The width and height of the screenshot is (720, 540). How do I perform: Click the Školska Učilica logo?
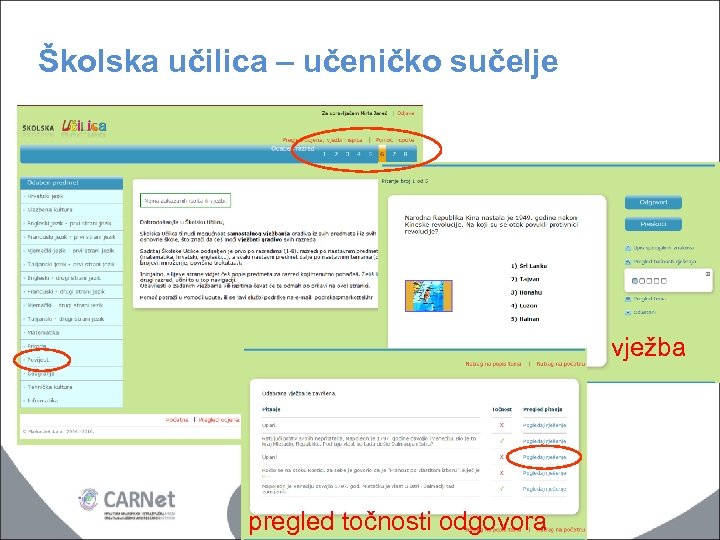(64, 127)
